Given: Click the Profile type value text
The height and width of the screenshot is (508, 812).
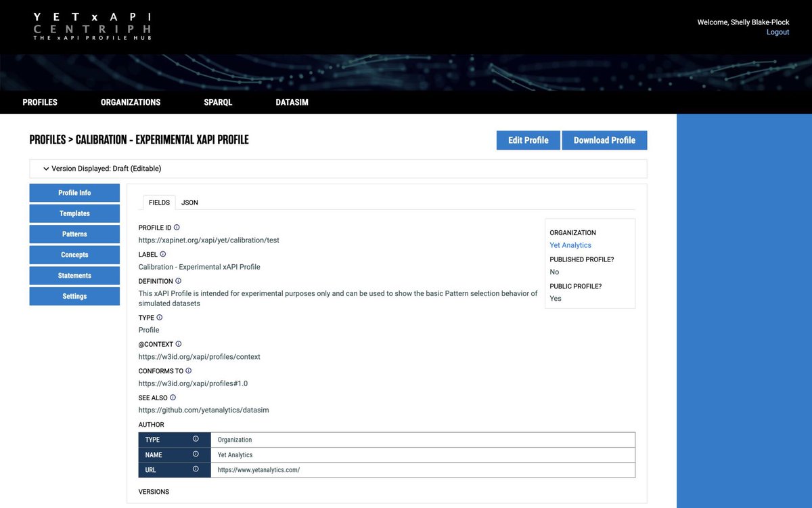Looking at the screenshot, I should pyautogui.click(x=149, y=331).
